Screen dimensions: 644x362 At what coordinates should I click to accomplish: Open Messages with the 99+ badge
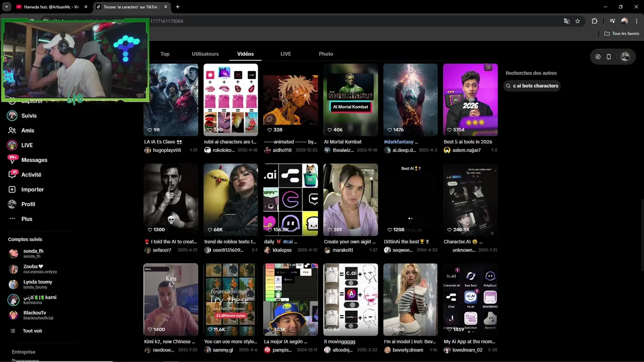(x=12, y=159)
